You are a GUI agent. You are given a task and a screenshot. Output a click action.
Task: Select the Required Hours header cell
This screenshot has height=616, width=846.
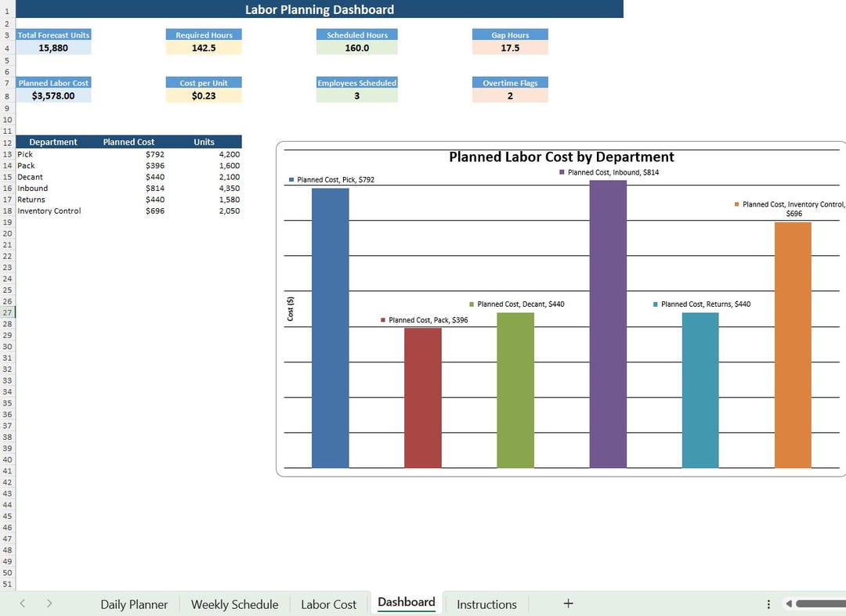204,35
